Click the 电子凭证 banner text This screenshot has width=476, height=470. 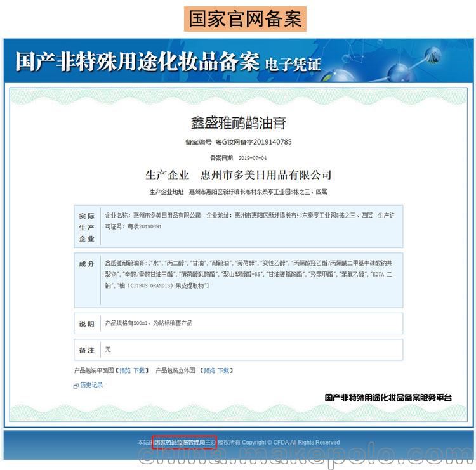click(293, 64)
